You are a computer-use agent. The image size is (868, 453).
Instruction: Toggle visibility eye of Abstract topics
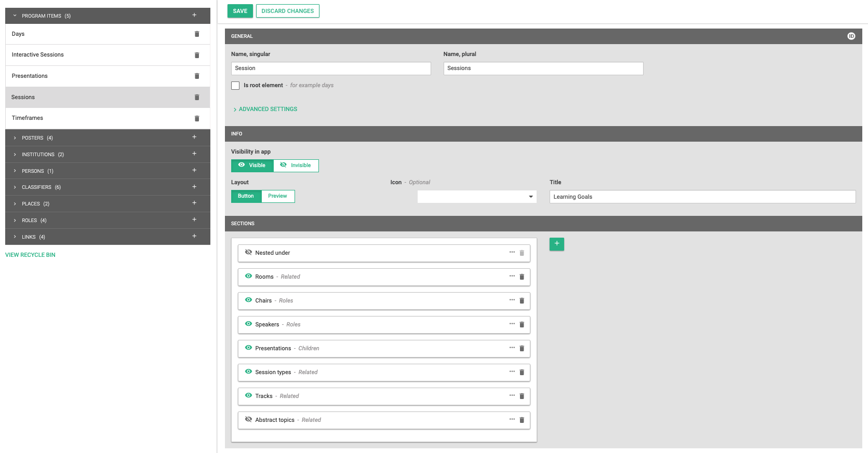[248, 419]
